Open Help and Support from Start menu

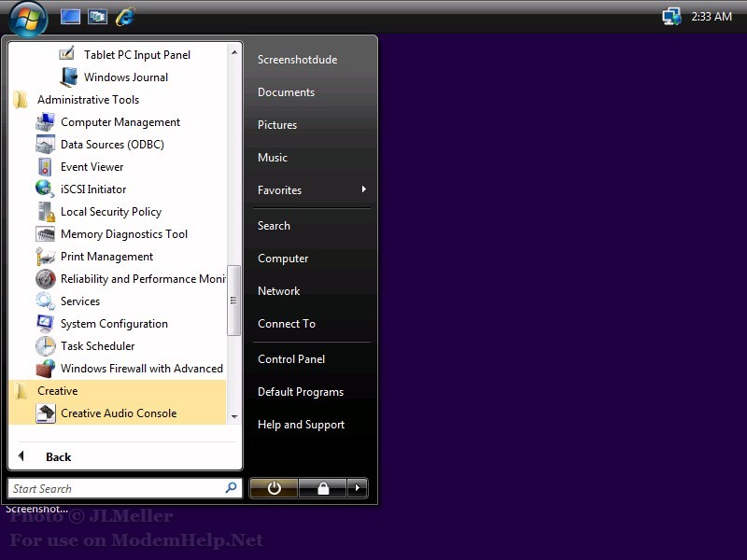[301, 425]
